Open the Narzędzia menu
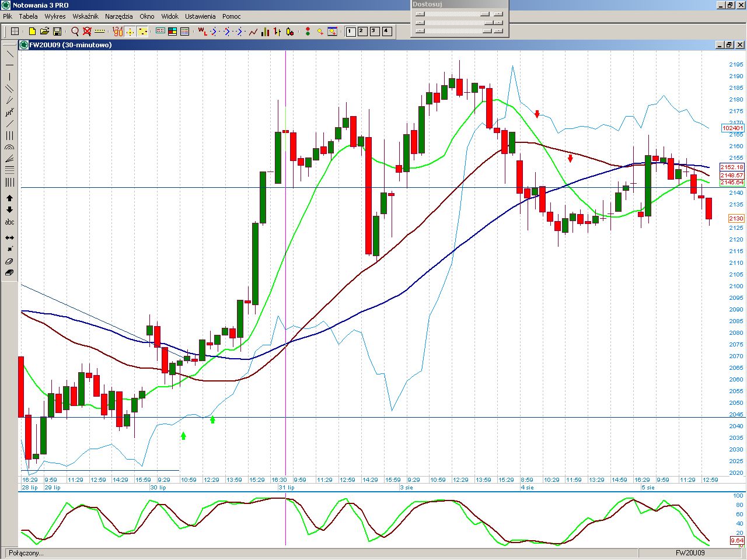Image resolution: width=747 pixels, height=560 pixels. (119, 16)
